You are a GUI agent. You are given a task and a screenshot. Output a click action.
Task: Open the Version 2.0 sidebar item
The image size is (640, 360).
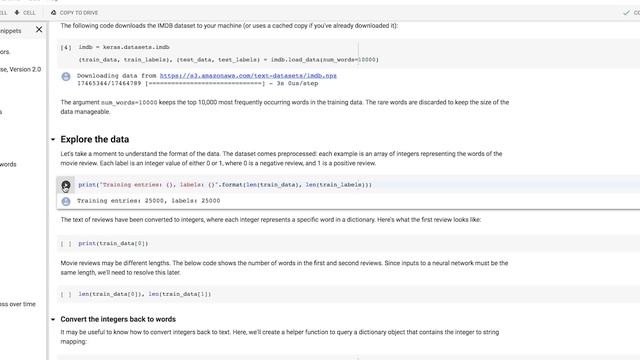tap(20, 69)
